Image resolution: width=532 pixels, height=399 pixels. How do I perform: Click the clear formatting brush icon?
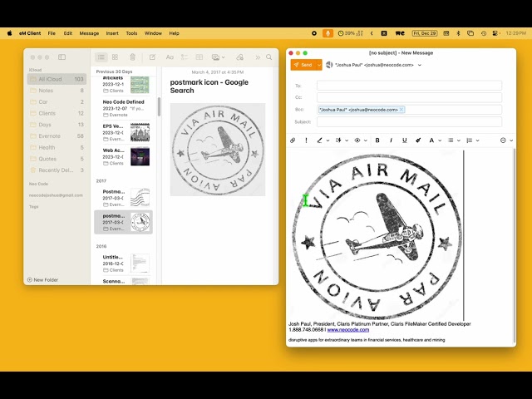point(418,140)
